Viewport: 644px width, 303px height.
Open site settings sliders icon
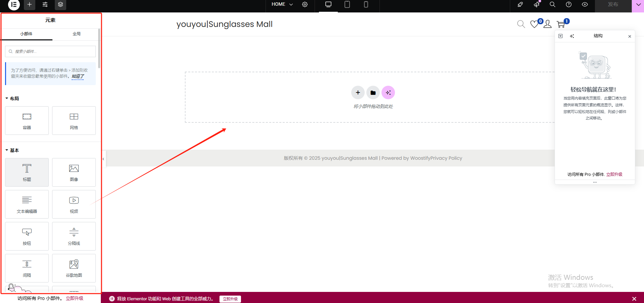pos(45,5)
